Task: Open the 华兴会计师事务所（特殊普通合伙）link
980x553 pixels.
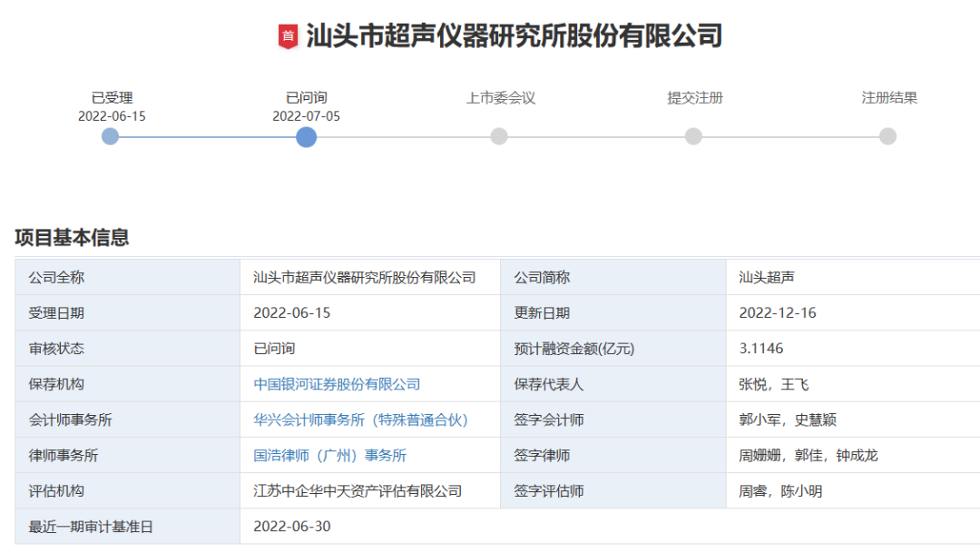Action: (x=360, y=420)
